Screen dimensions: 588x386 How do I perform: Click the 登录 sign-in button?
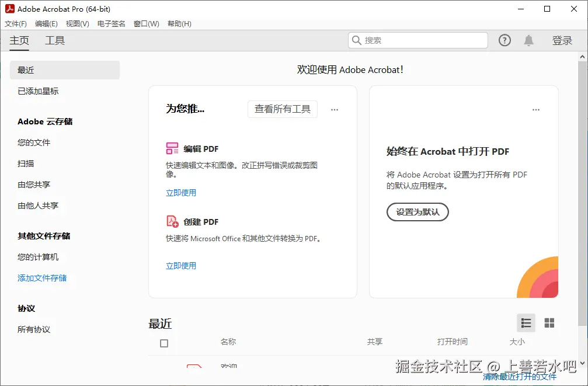562,40
